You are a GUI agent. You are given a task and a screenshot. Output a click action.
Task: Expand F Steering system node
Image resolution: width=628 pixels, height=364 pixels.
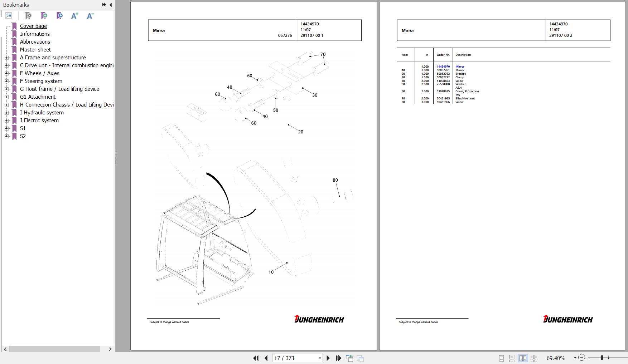[6, 81]
